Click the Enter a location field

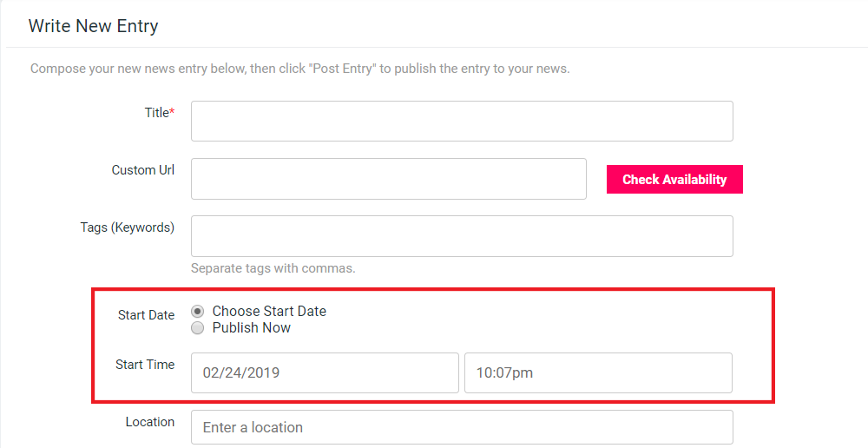[x=462, y=427]
